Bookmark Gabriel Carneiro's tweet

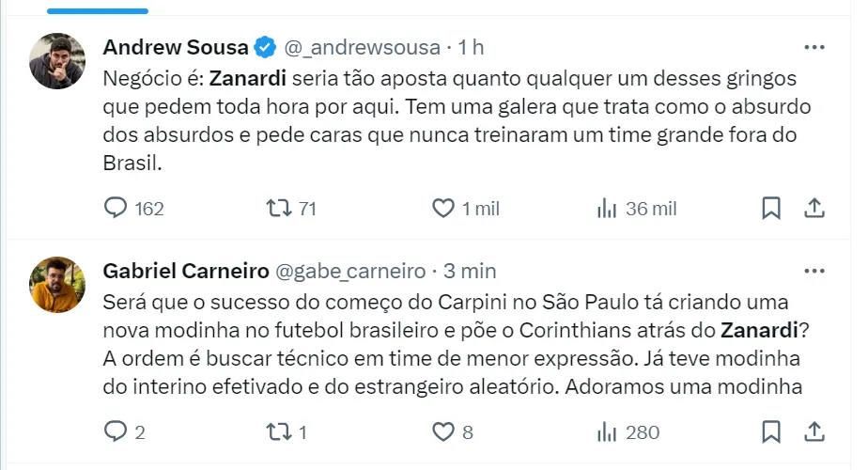coord(771,431)
